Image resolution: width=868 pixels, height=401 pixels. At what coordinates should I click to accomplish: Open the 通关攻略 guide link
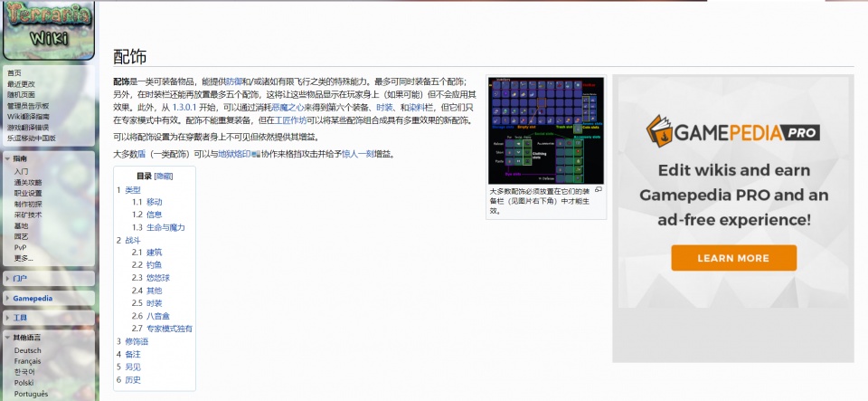tap(28, 182)
